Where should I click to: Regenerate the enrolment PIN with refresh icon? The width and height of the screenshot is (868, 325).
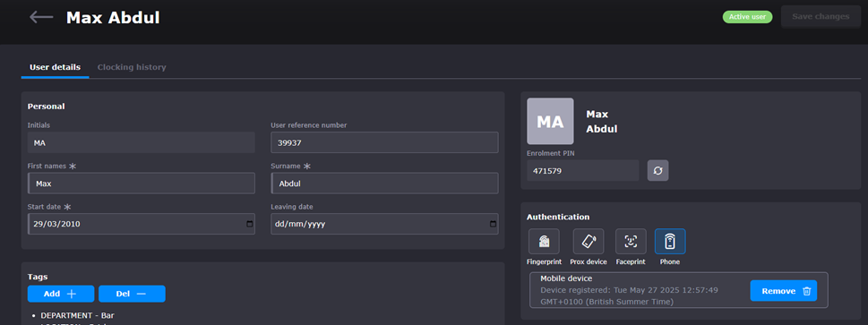[x=658, y=170]
